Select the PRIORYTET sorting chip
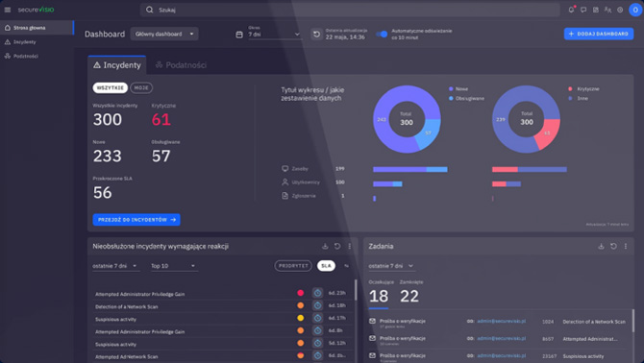Image resolution: width=644 pixels, height=363 pixels. tap(293, 266)
